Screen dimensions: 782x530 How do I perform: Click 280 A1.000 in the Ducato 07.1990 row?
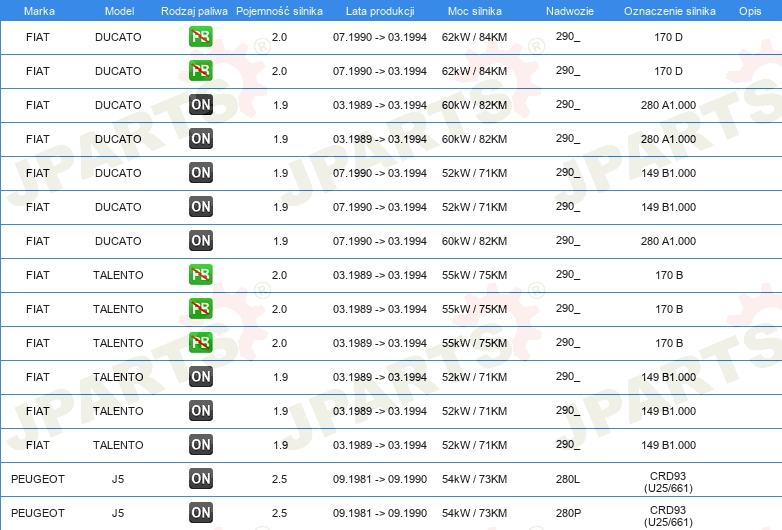[668, 241]
